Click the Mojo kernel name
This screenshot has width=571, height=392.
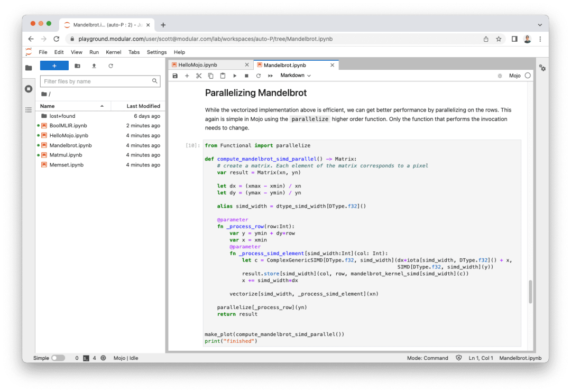point(514,76)
